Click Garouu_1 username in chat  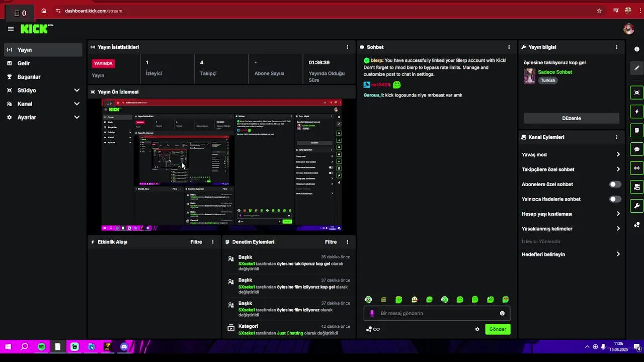tap(373, 95)
